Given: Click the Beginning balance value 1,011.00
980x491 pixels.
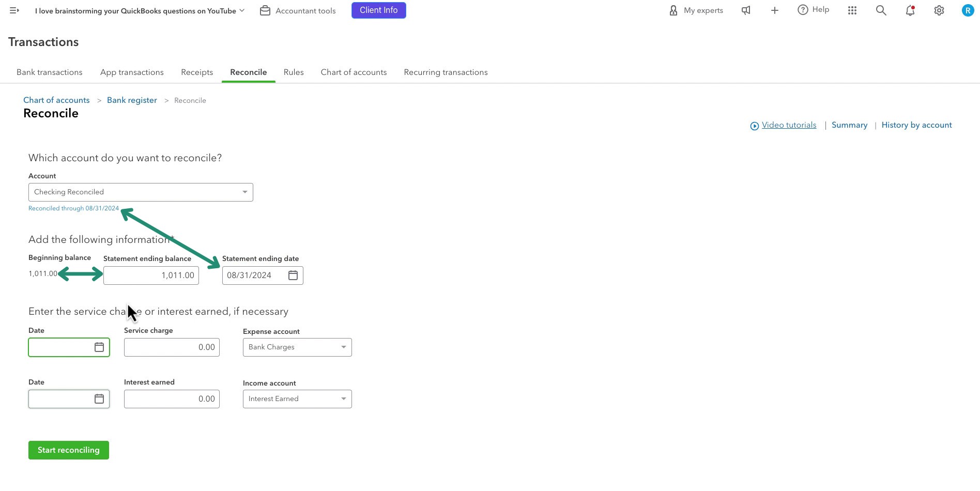Looking at the screenshot, I should (43, 274).
